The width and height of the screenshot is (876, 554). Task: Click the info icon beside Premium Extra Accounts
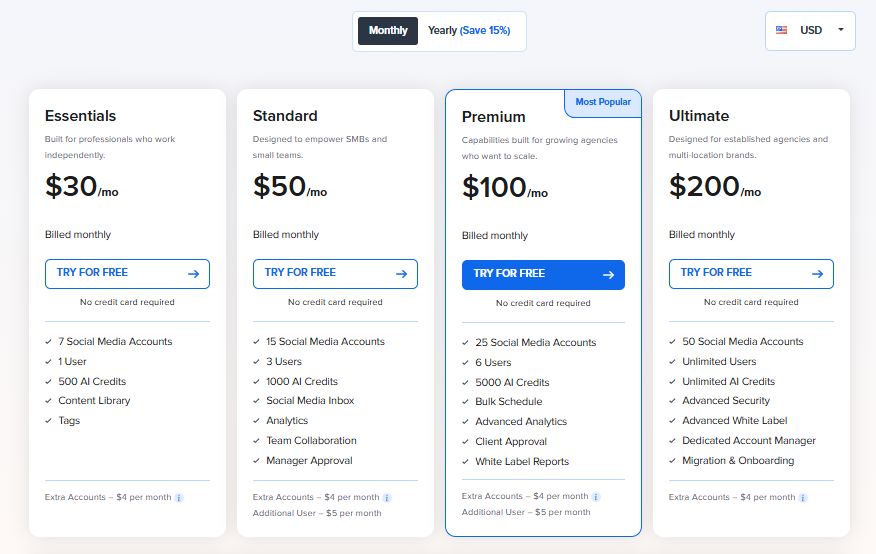click(596, 496)
